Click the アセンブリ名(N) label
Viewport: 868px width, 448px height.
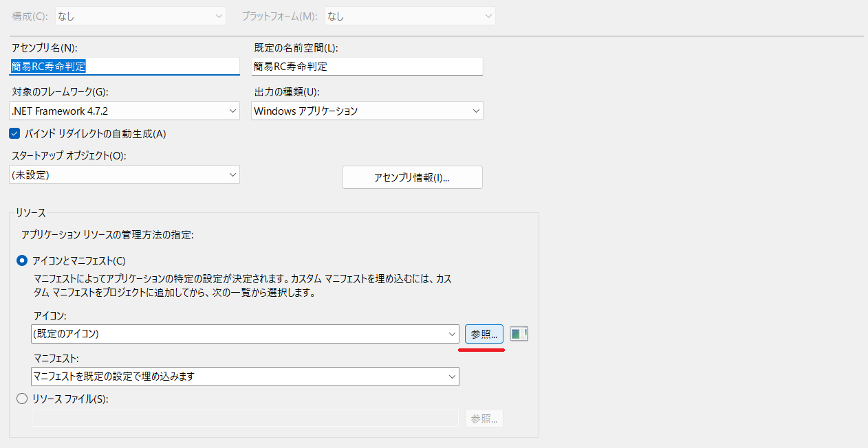pos(43,47)
